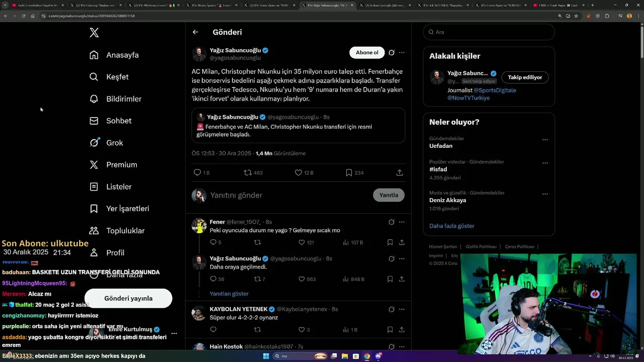This screenshot has height=362, width=644.
Task: Click Grok icon on main post
Action: [391, 52]
